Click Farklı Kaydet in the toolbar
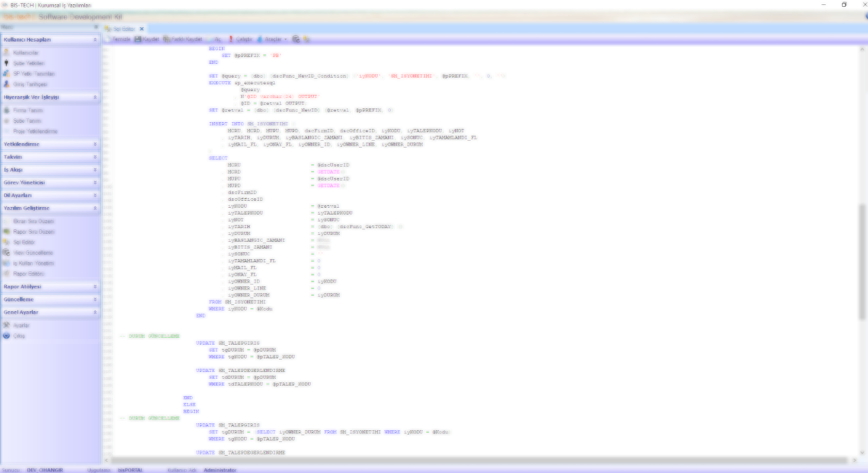This screenshot has width=868, height=473. tap(183, 39)
